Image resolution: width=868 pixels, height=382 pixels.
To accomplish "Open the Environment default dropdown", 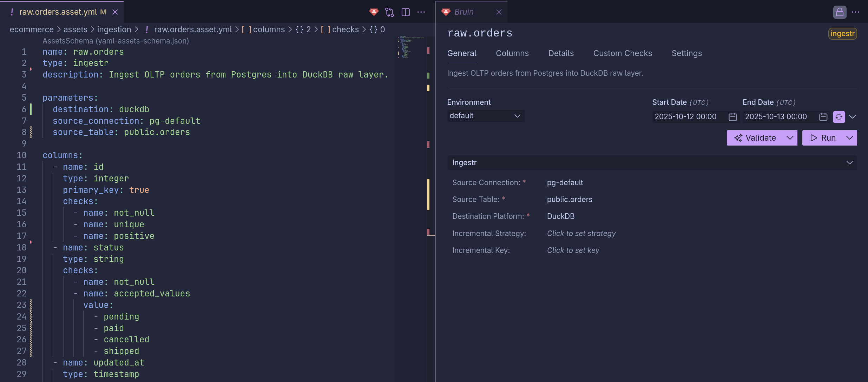I will point(486,116).
